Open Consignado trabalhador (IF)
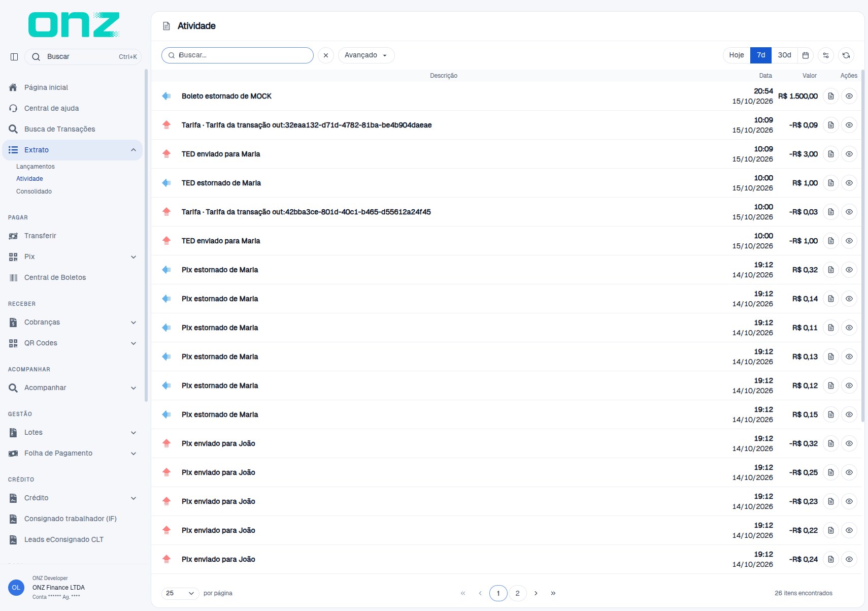The height and width of the screenshot is (611, 868). [72, 519]
